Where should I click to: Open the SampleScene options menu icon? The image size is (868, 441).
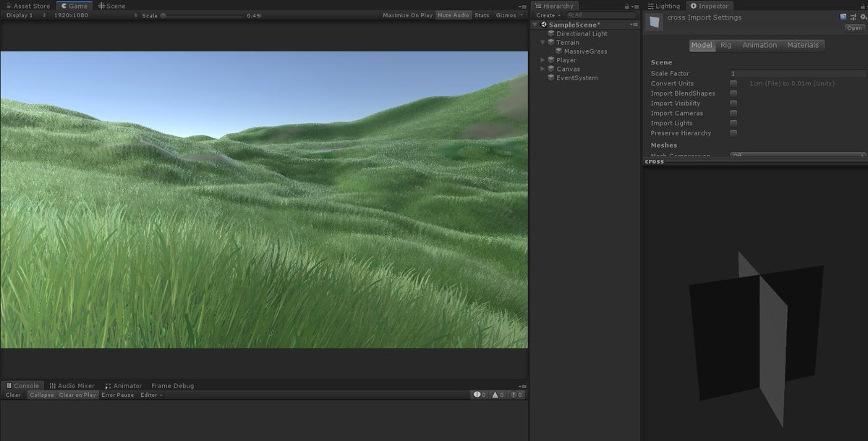pos(635,25)
